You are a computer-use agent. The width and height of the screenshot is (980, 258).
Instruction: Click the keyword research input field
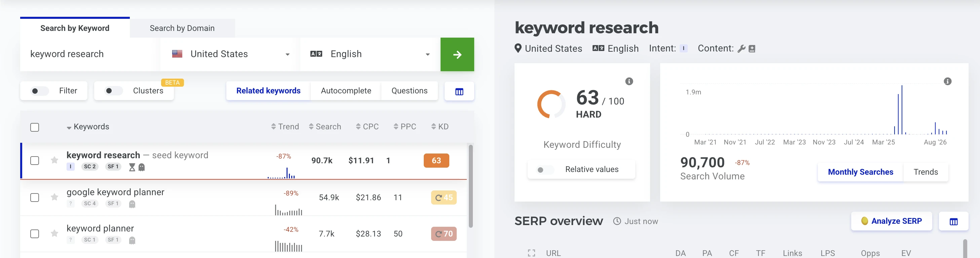click(88, 54)
